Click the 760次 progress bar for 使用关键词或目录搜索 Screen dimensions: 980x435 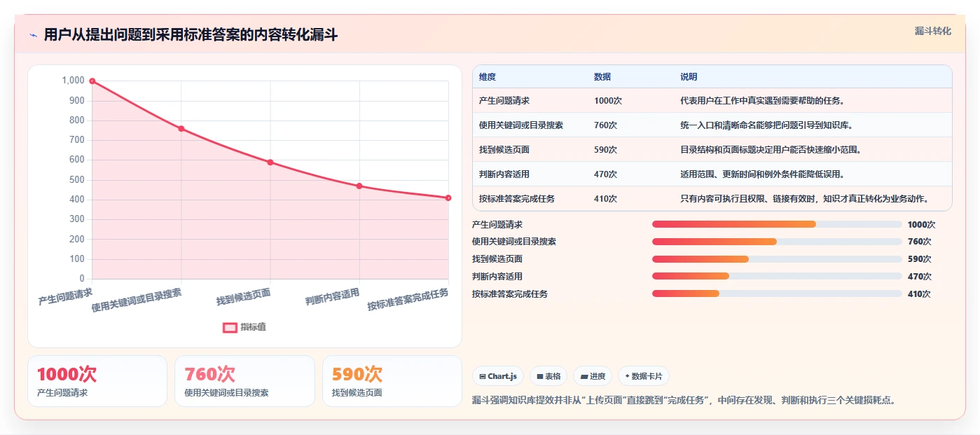click(x=777, y=242)
